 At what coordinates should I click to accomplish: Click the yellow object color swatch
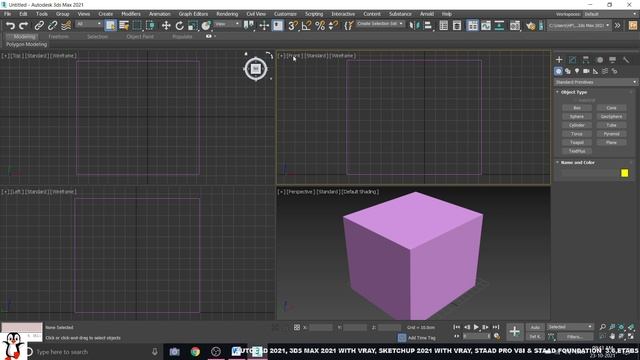tap(624, 173)
